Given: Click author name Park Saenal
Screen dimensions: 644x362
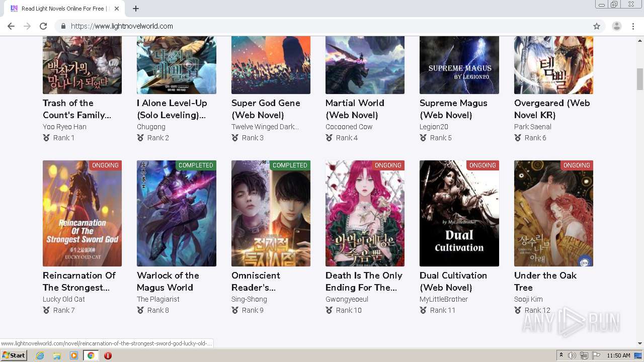Looking at the screenshot, I should coord(533,127).
